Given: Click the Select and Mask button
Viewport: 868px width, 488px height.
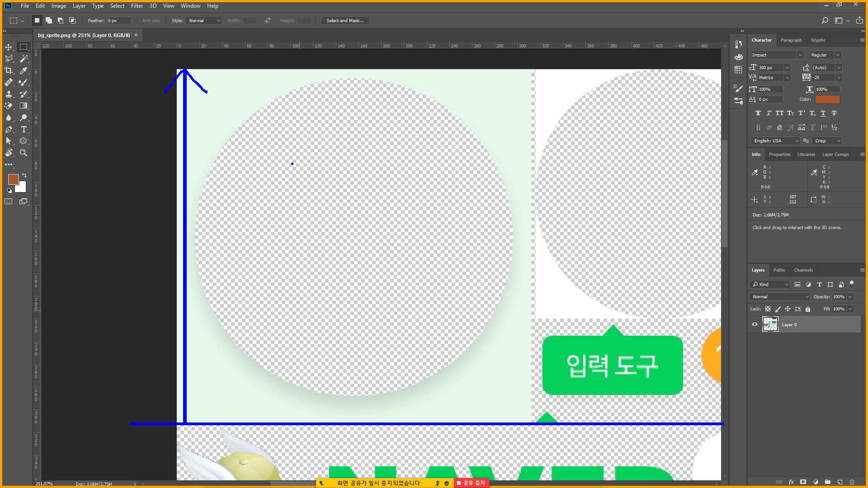Looking at the screenshot, I should 345,21.
